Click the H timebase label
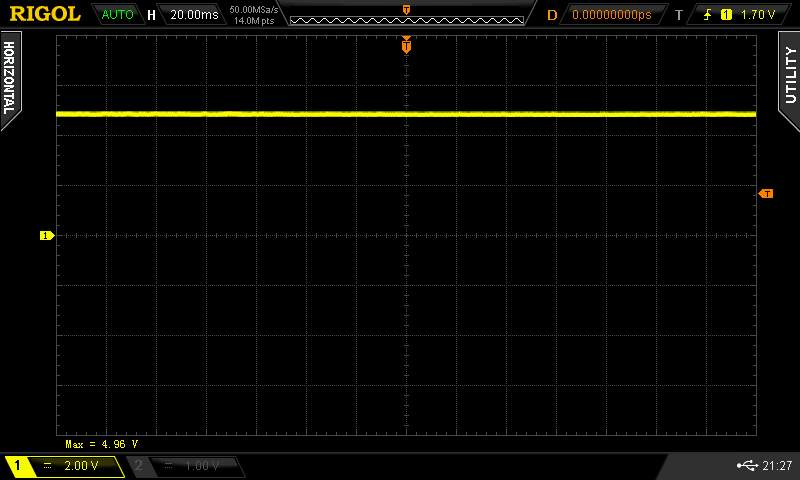The height and width of the screenshot is (480, 800). (x=151, y=15)
